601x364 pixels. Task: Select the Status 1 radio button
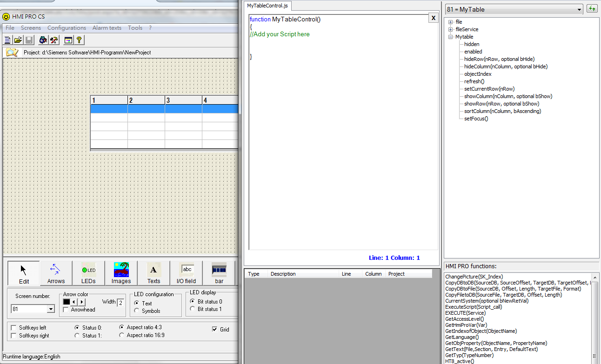coord(77,335)
